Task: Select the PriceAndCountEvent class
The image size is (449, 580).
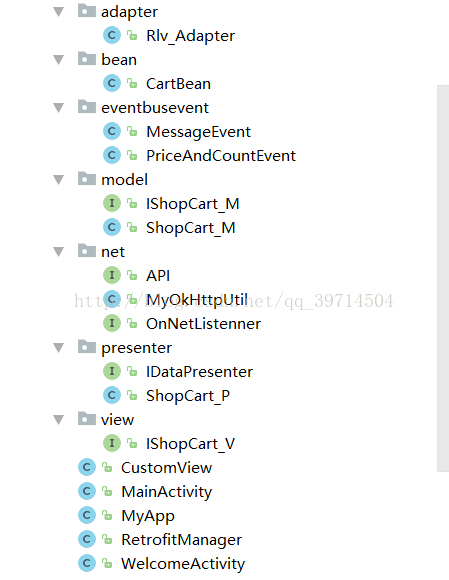Action: (221, 156)
